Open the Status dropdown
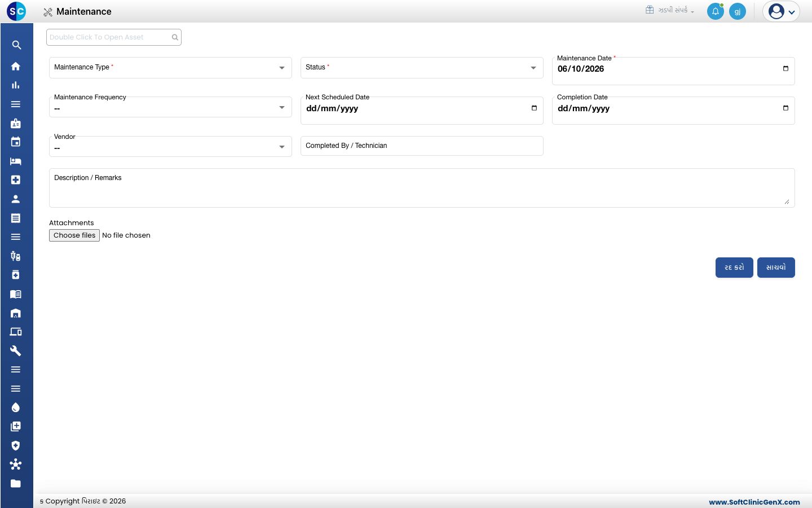This screenshot has height=508, width=812. [422, 68]
